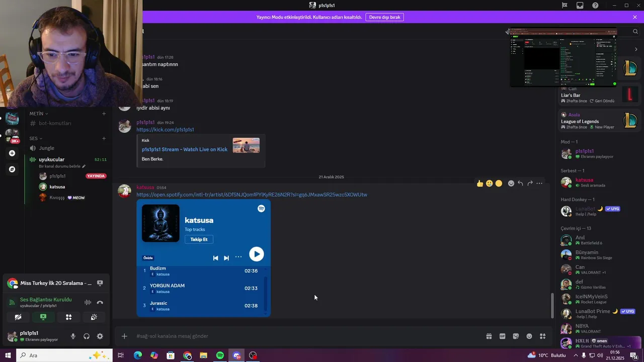The width and height of the screenshot is (644, 362).
Task: React with thumbs up on katsusa message
Action: click(480, 184)
